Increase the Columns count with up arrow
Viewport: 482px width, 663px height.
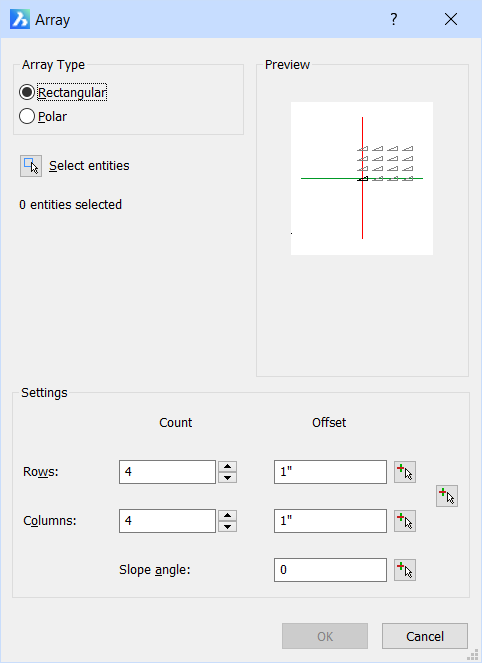227,515
